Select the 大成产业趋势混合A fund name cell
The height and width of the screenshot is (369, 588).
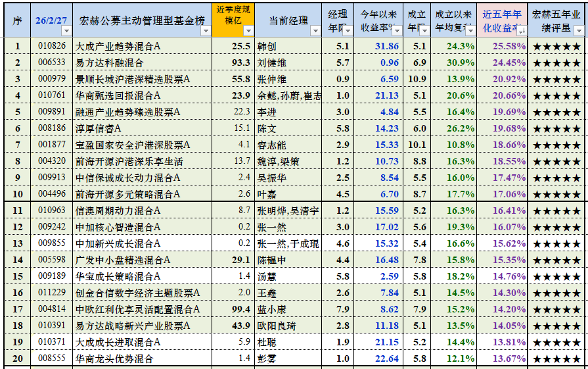pyautogui.click(x=118, y=46)
